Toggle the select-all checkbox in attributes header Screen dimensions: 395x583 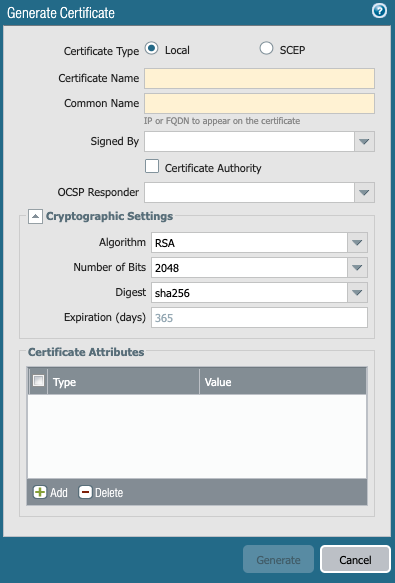pyautogui.click(x=38, y=381)
